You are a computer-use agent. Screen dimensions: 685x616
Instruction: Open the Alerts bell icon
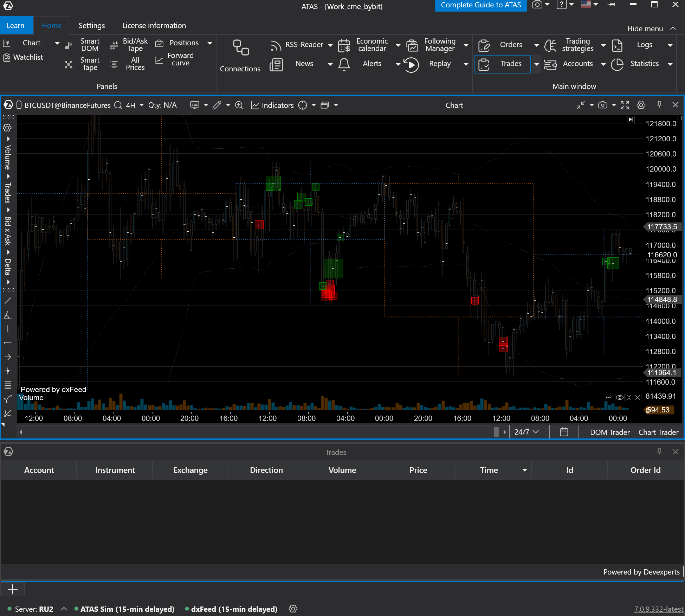pyautogui.click(x=344, y=64)
